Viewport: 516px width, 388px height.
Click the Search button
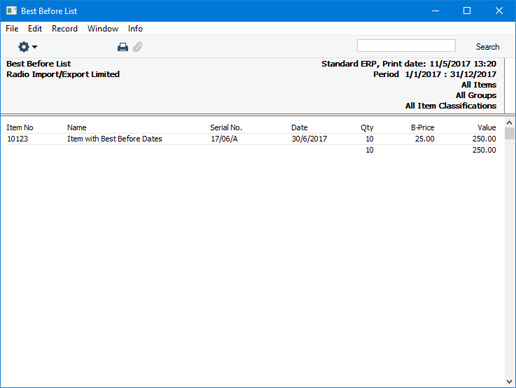[x=488, y=47]
